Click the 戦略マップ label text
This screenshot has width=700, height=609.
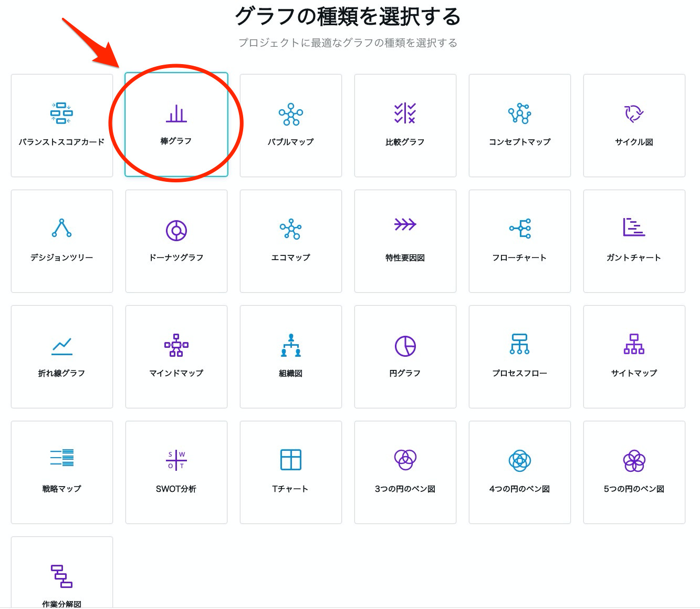point(61,489)
